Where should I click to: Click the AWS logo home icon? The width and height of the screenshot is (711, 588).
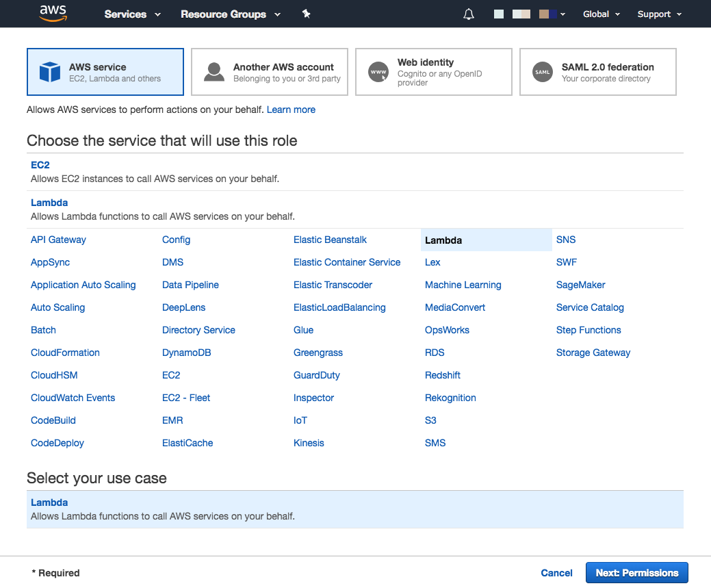pyautogui.click(x=53, y=14)
